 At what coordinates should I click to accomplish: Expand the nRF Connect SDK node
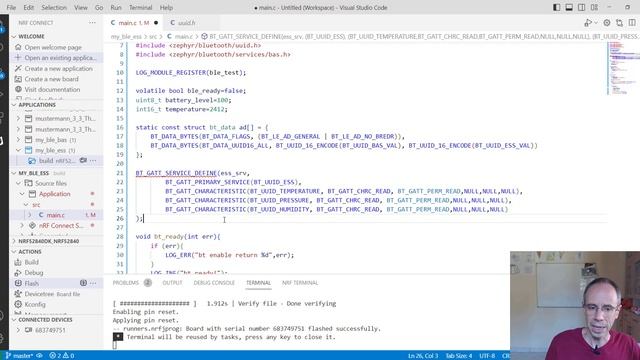(22, 225)
